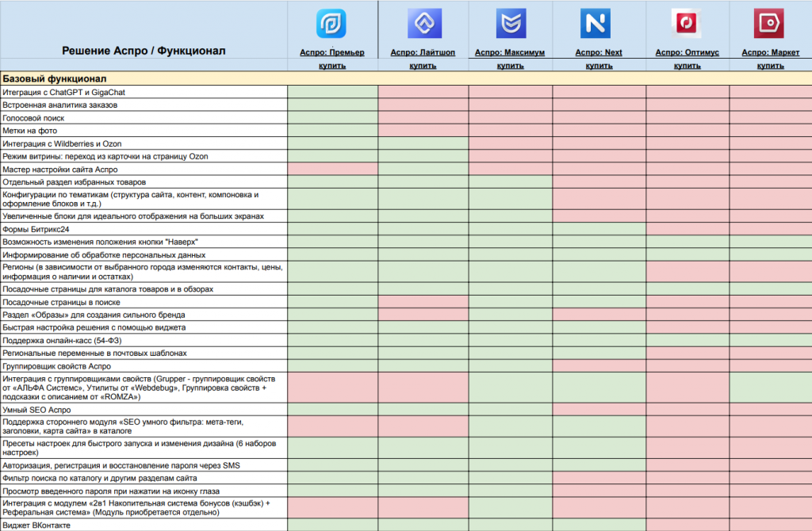Screen dimensions: 812x531
Task: Open the Аспро: Оптимус link
Action: [x=688, y=52]
